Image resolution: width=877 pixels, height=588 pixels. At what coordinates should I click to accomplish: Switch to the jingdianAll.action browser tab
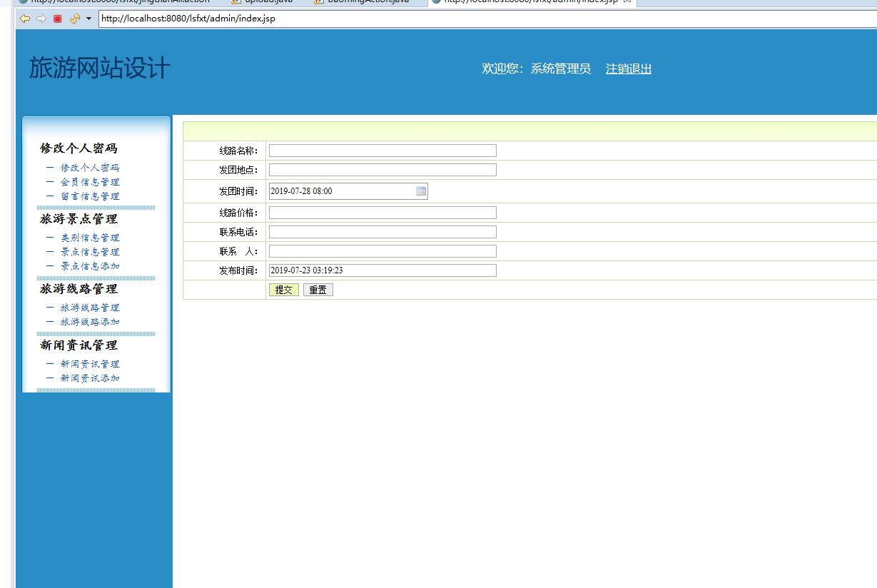(x=114, y=2)
